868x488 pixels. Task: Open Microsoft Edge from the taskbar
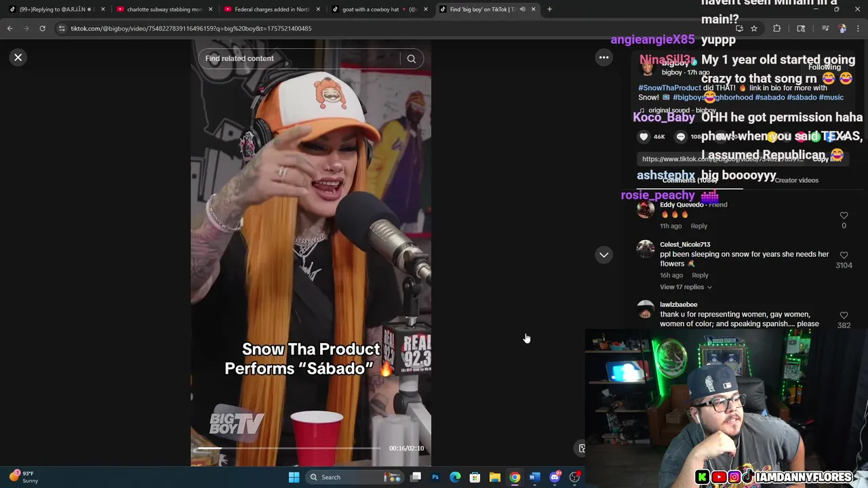[x=455, y=477]
